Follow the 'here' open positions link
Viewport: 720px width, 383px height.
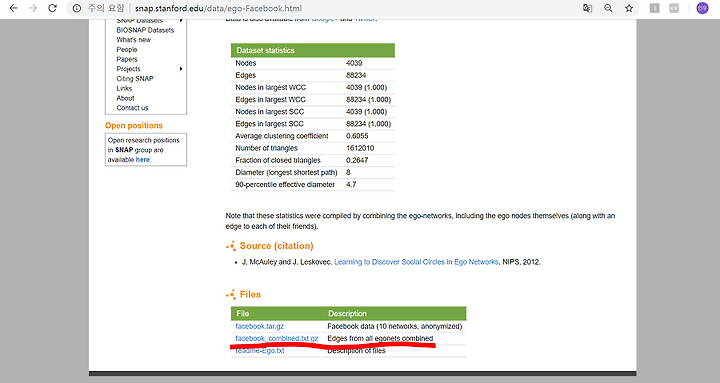point(142,160)
